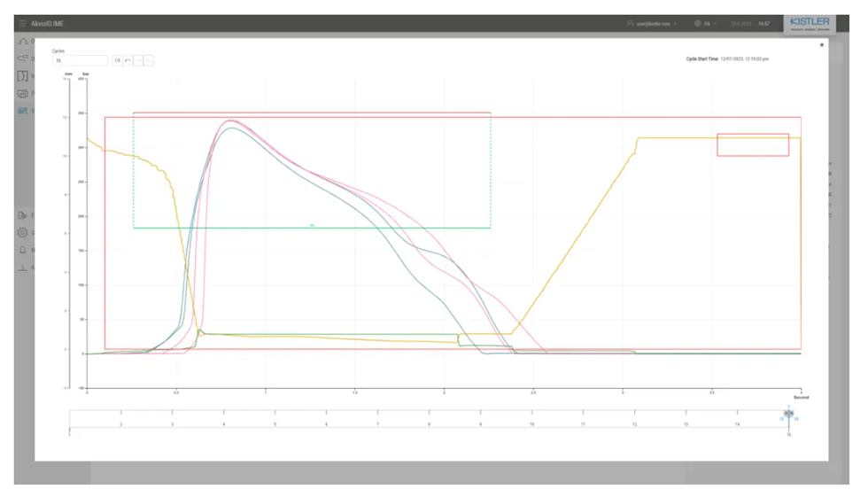
Task: Click the fit-to-range button next to Cycles field
Action: [117, 60]
